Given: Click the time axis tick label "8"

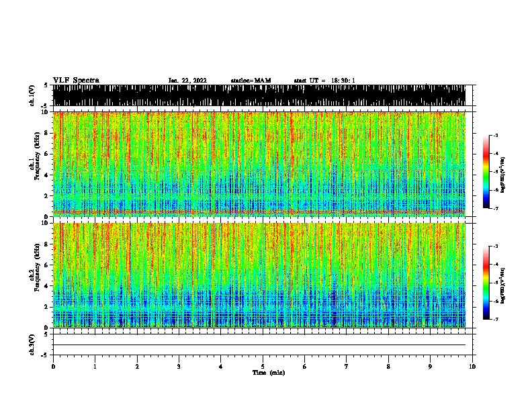Looking at the screenshot, I should (388, 367).
